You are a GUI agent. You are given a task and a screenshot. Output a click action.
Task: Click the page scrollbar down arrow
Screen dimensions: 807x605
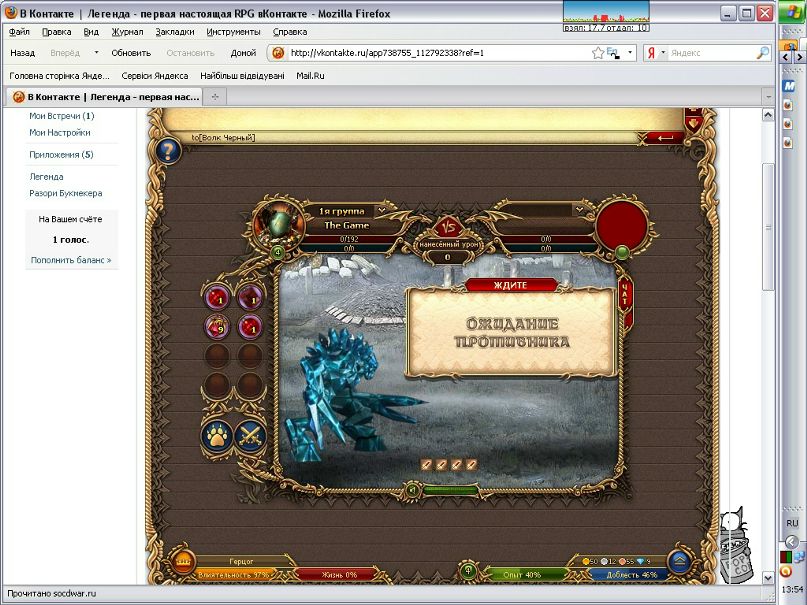768,578
